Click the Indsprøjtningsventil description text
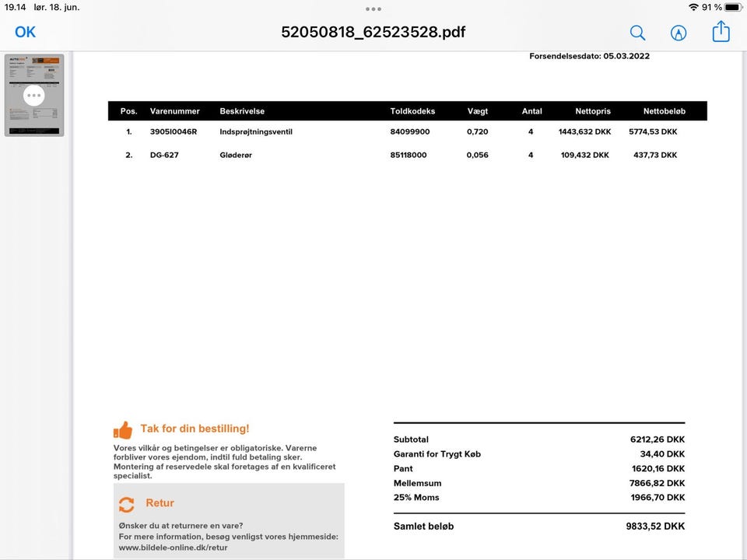 point(256,131)
